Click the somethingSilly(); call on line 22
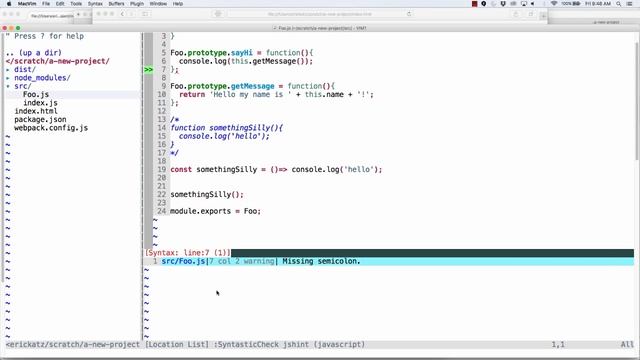This screenshot has width=640, height=360. 207,194
